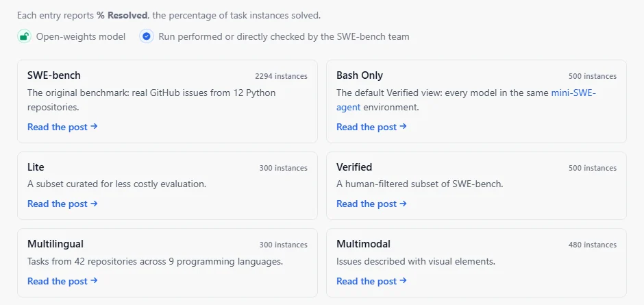Open the Lite card's Read the post link

(62, 204)
